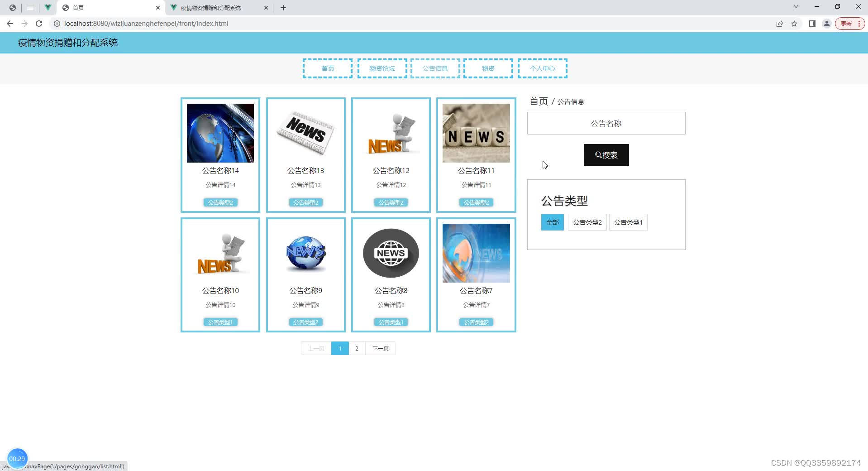
Task: Open NEWS cubes image of 公告名称11
Action: click(476, 133)
